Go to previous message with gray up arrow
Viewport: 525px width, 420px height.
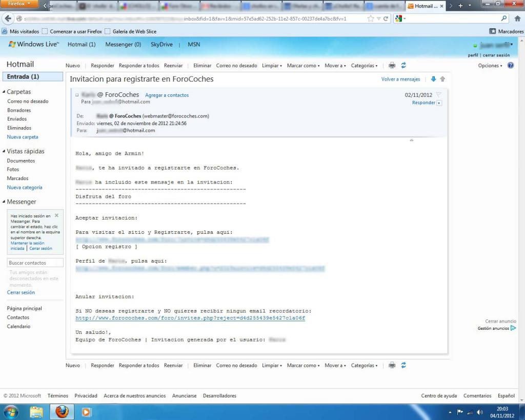[442, 79]
